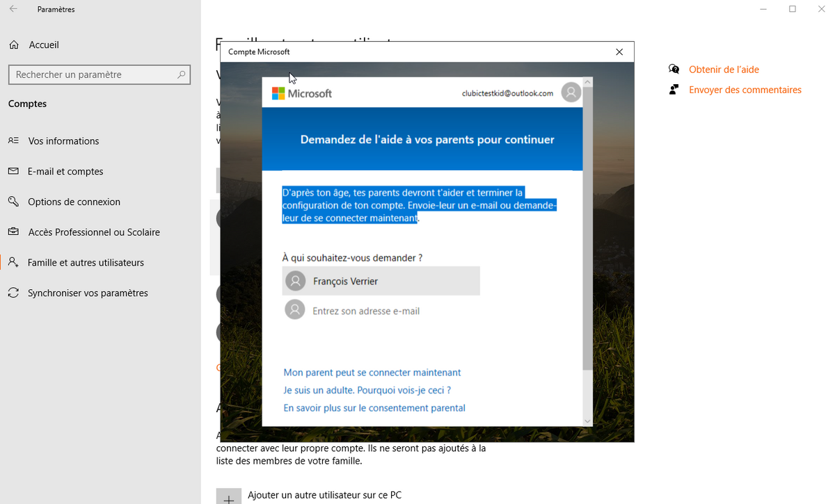
Task: Click in Rechercher un paramètre field
Action: 100,74
